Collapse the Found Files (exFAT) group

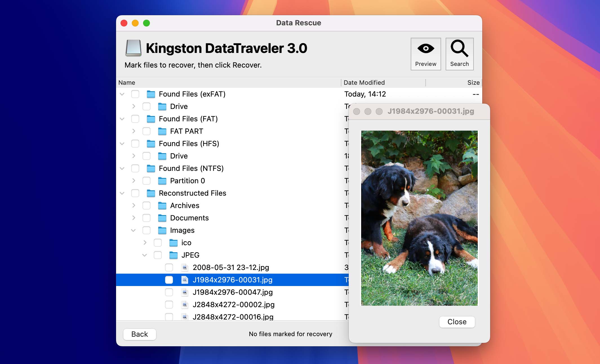(x=122, y=94)
